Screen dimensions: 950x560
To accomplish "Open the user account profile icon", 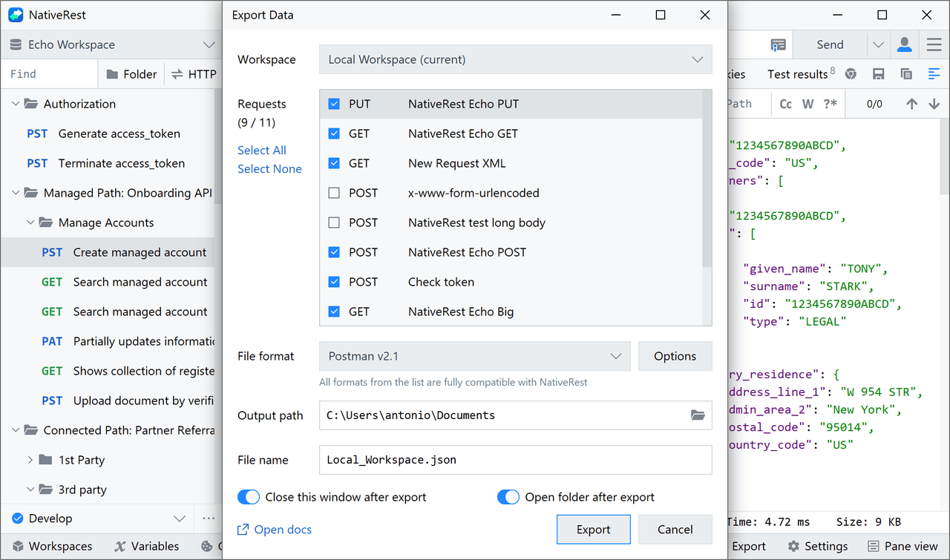I will tap(905, 45).
